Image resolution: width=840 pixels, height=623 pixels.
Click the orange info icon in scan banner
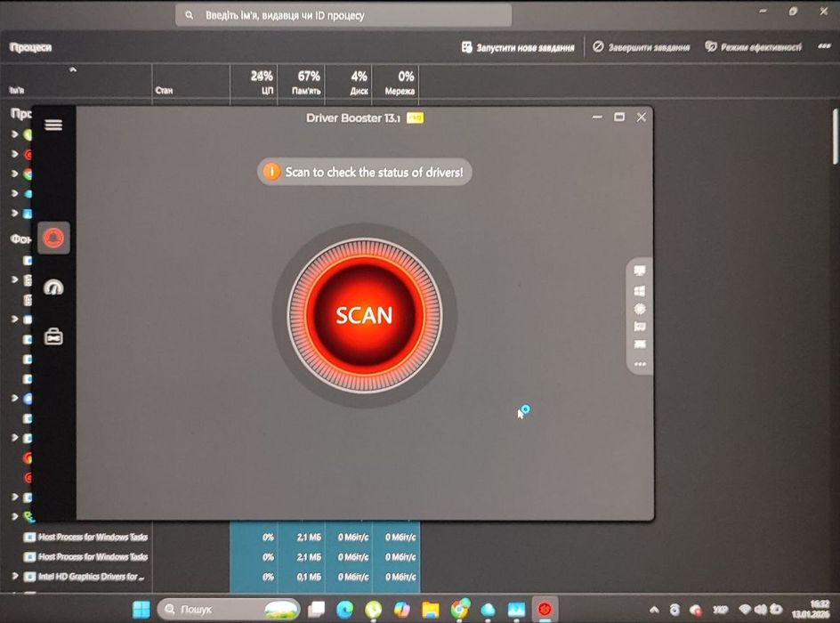coord(271,172)
